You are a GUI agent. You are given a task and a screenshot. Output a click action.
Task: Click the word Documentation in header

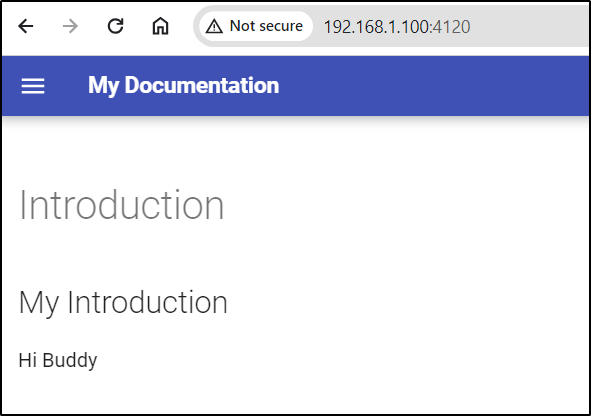[x=202, y=85]
